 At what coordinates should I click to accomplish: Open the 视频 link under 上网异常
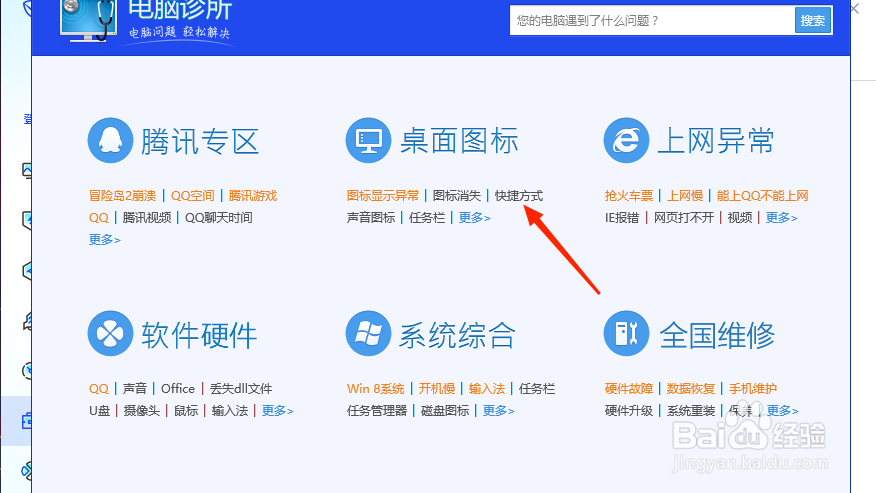tap(740, 217)
